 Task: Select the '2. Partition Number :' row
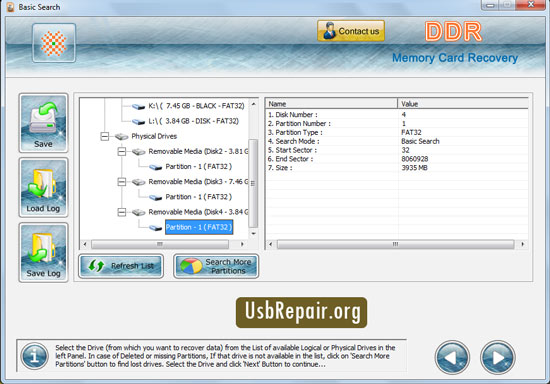tap(397, 123)
